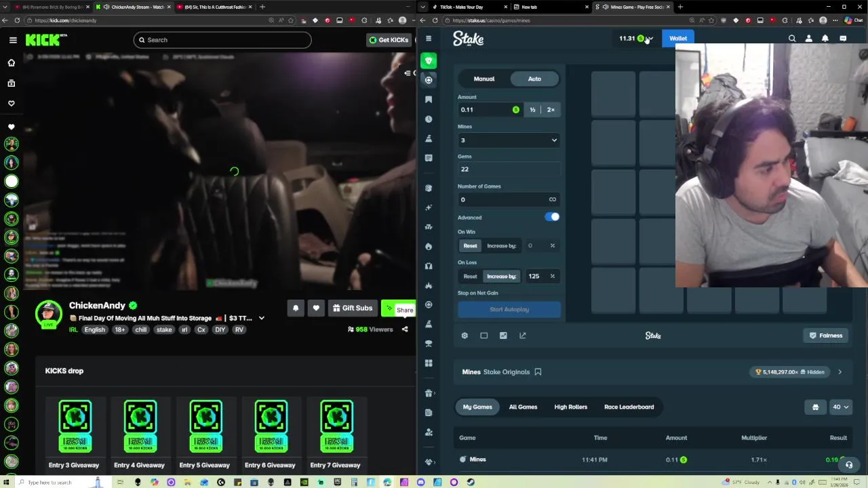The width and height of the screenshot is (868, 488).
Task: Open the recent clock icon in Stake sidebar
Action: click(x=429, y=119)
